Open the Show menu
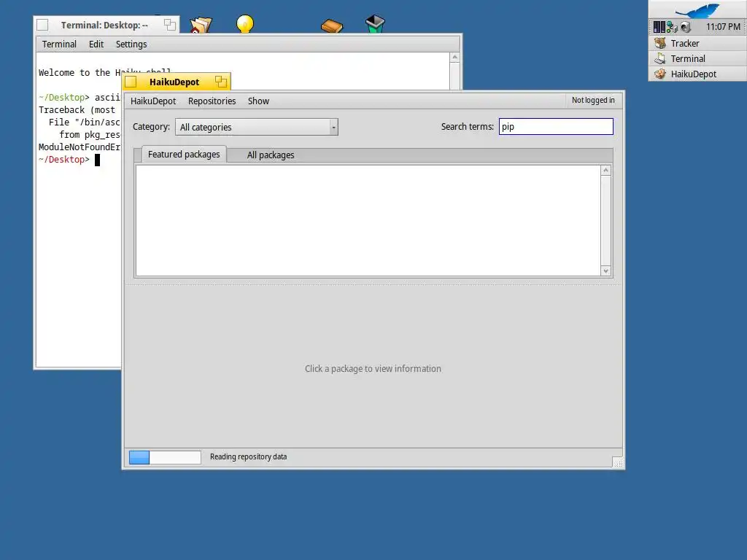Viewport: 747px width, 560px height. [259, 101]
